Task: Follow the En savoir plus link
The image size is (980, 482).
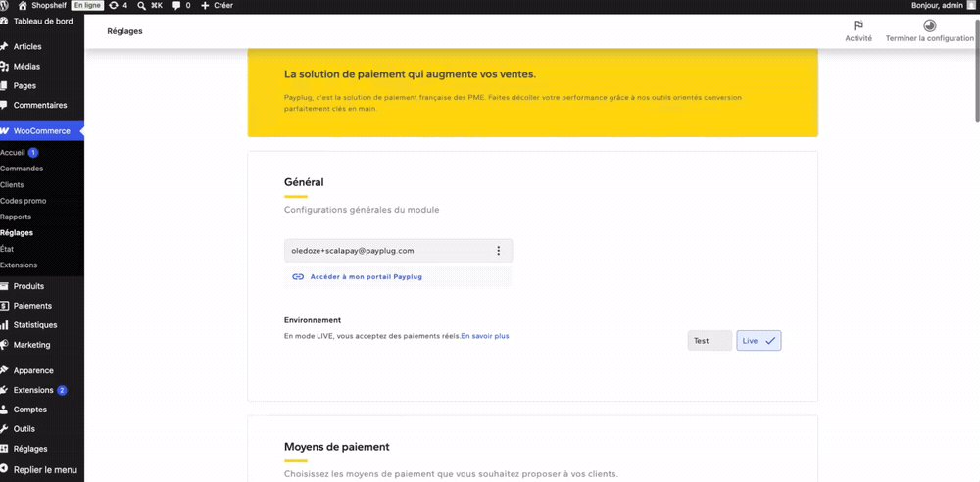Action: click(x=485, y=336)
